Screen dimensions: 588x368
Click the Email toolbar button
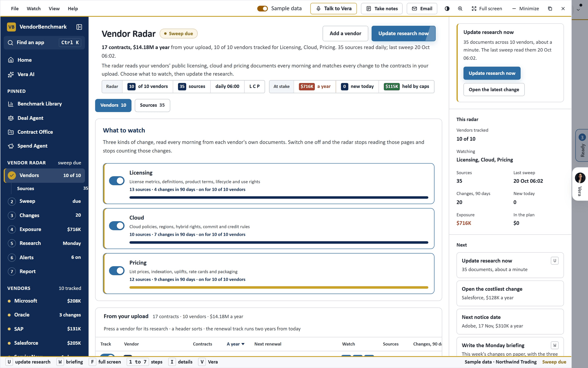(422, 9)
